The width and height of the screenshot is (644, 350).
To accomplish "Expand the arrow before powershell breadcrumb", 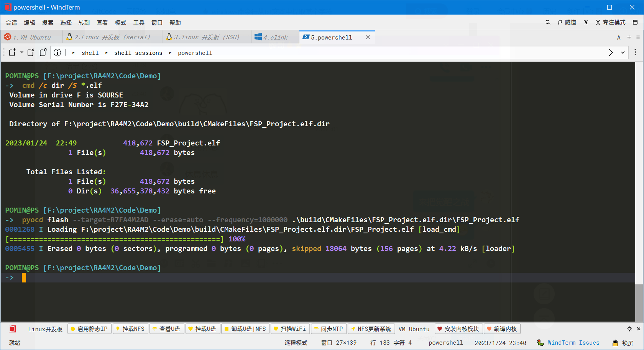I will pos(170,53).
